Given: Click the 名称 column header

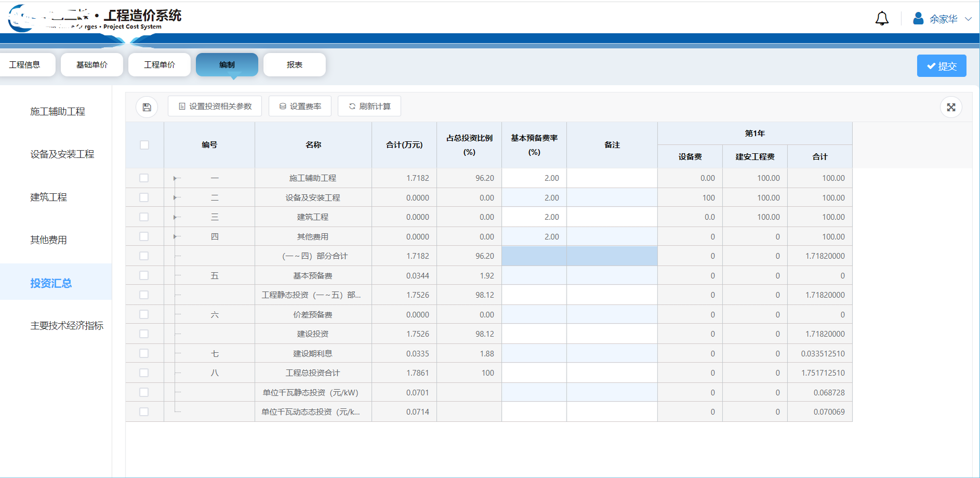Looking at the screenshot, I should point(314,145).
